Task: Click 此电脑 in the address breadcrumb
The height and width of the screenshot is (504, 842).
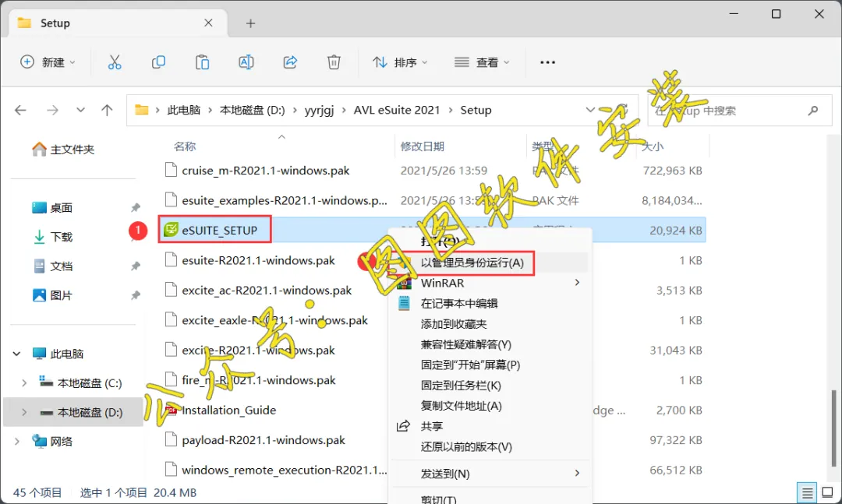Action: tap(184, 110)
